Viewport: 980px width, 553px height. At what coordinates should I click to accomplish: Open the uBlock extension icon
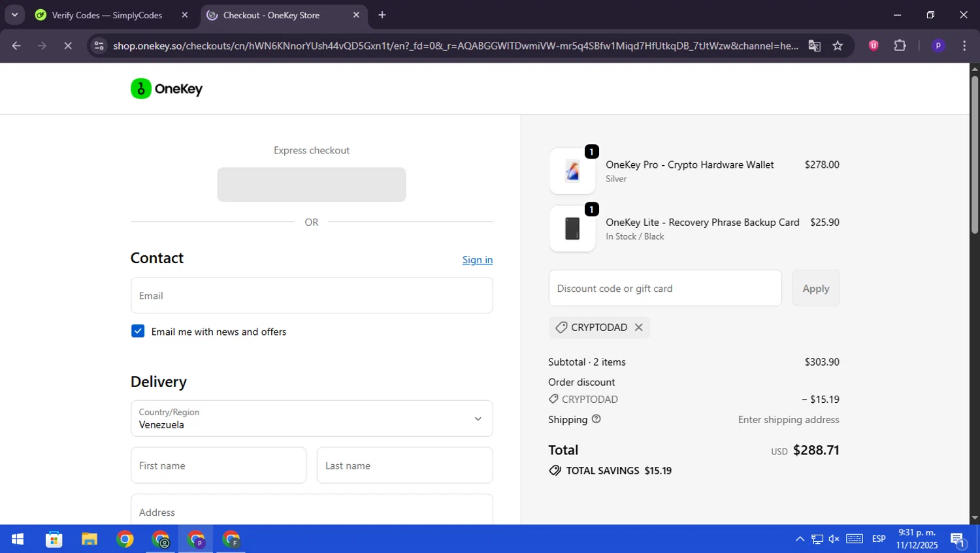click(x=874, y=46)
